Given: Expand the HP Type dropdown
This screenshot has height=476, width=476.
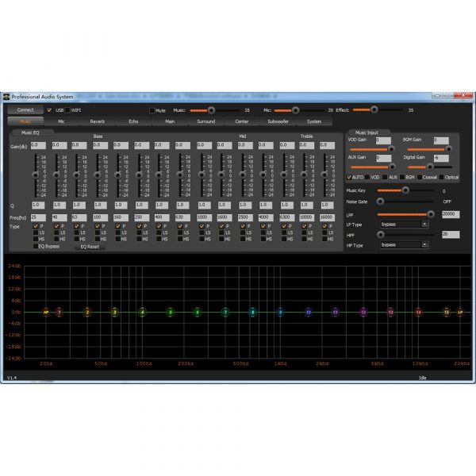Looking at the screenshot, I should 404,245.
